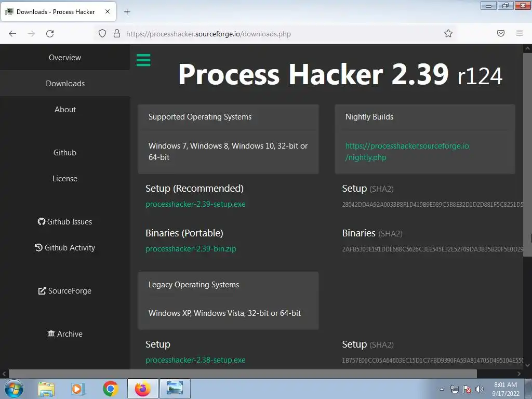This screenshot has height=399, width=532.
Task: Open the tracking protection shield icon
Action: [x=102, y=33]
